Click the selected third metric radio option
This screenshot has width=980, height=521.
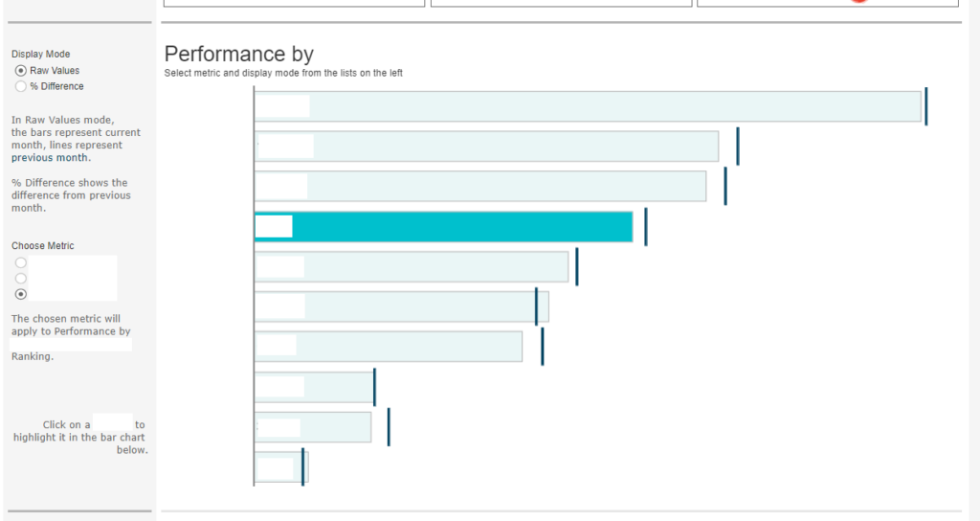click(21, 294)
